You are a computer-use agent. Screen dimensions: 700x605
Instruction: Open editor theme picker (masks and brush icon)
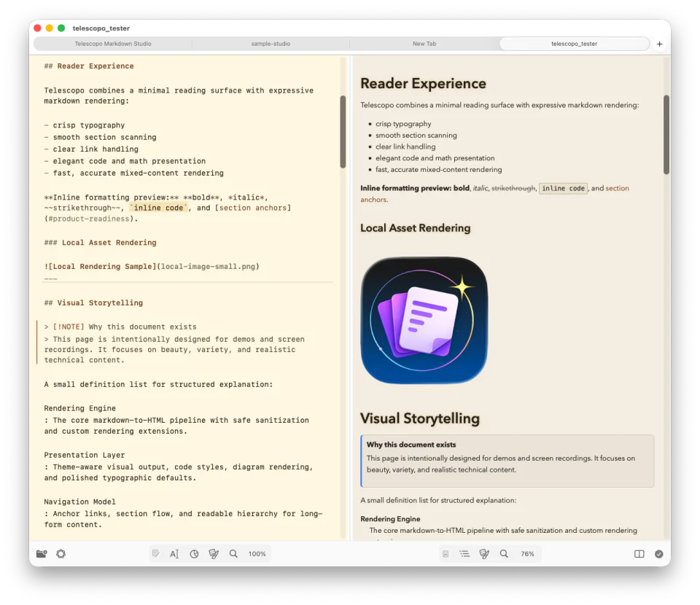tap(214, 554)
